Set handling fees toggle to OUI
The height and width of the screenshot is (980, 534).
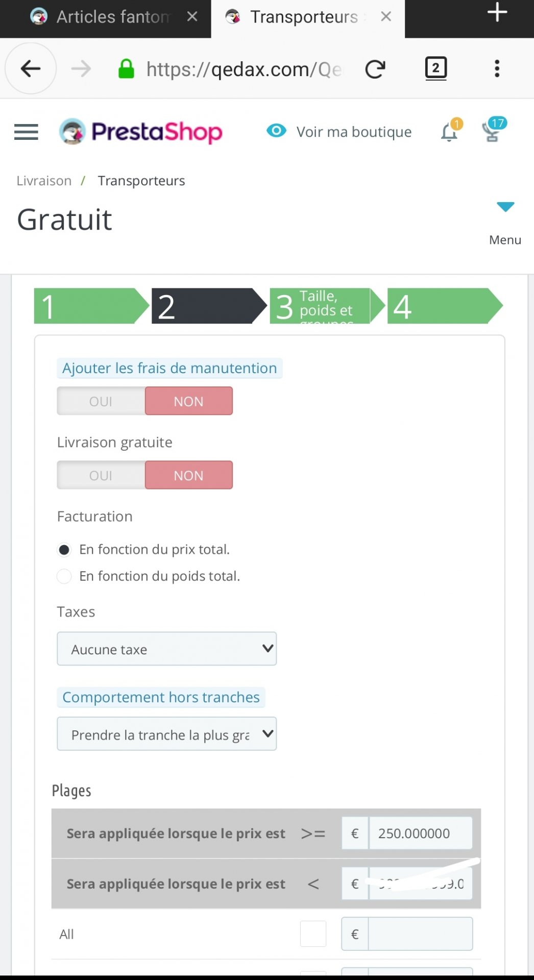coord(101,401)
